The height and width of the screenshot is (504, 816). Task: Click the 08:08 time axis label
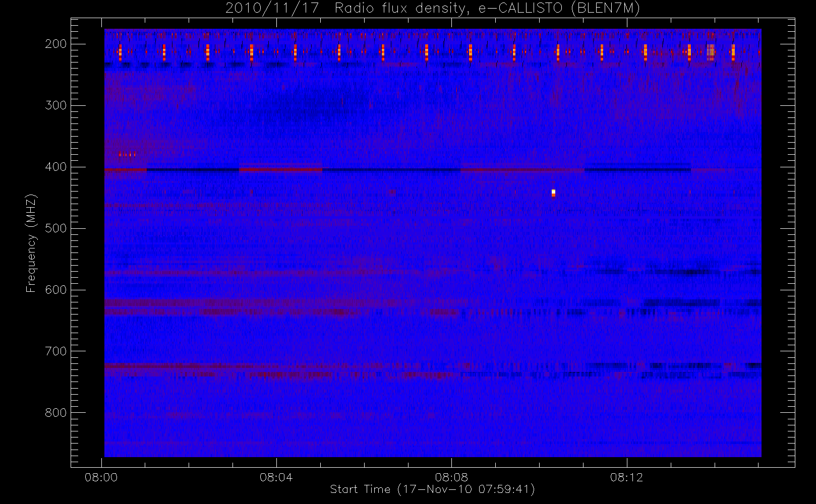(x=451, y=477)
